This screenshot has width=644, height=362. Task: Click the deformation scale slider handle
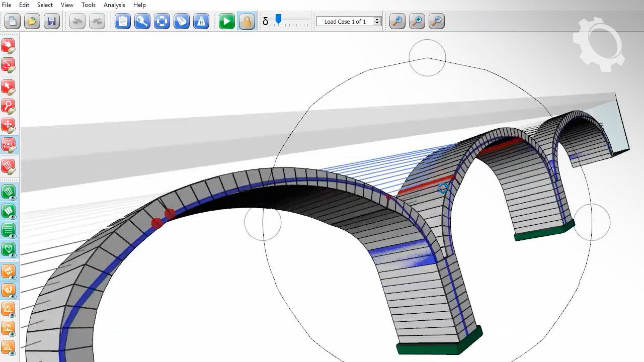click(278, 19)
